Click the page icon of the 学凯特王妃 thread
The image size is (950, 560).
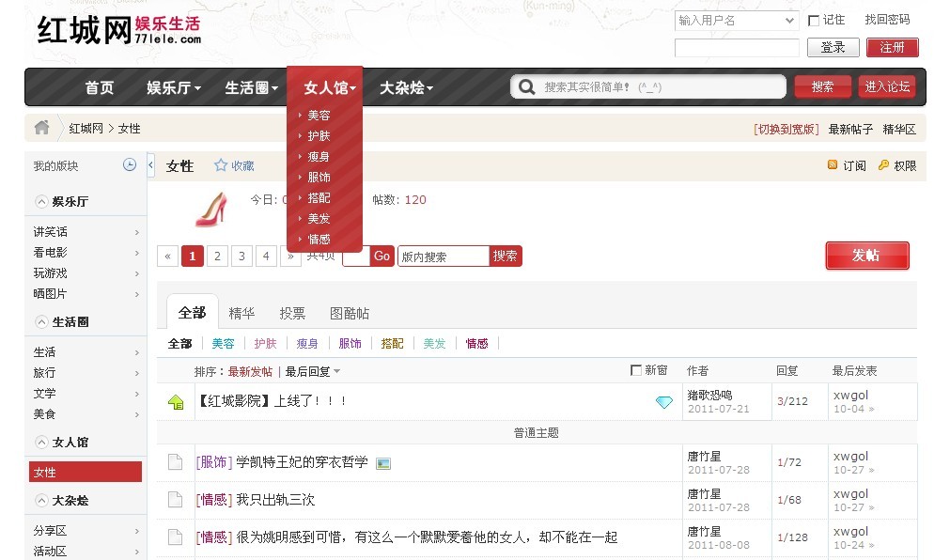click(x=175, y=462)
